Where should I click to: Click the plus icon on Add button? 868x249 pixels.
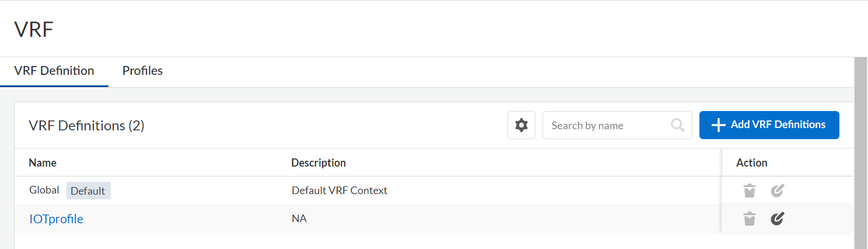pos(719,125)
